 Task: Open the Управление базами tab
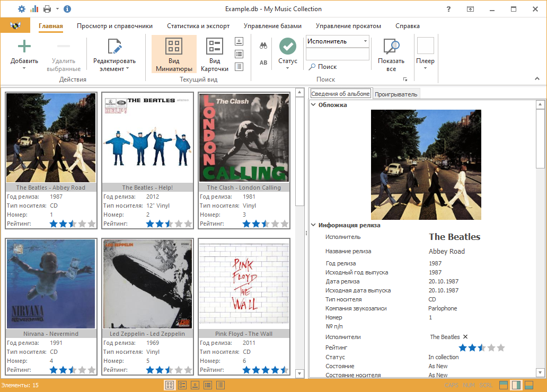pos(272,26)
